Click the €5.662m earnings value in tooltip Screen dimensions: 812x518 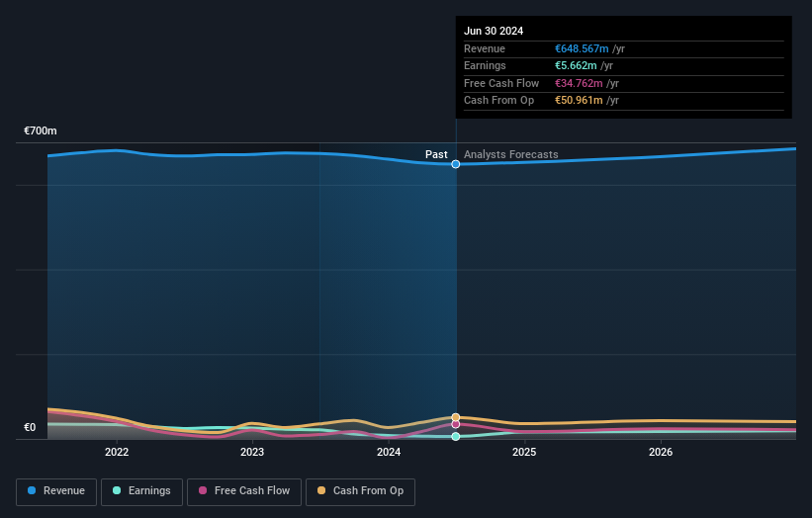pyautogui.click(x=576, y=65)
